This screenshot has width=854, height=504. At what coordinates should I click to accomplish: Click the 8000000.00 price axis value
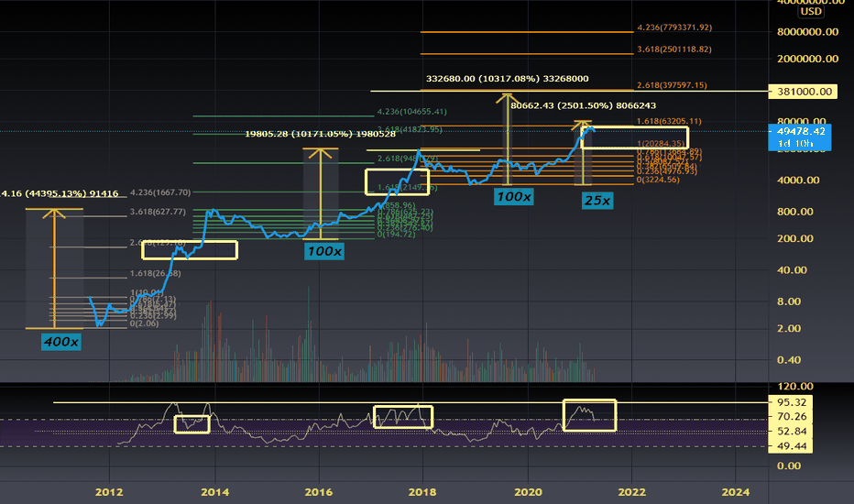(x=807, y=31)
